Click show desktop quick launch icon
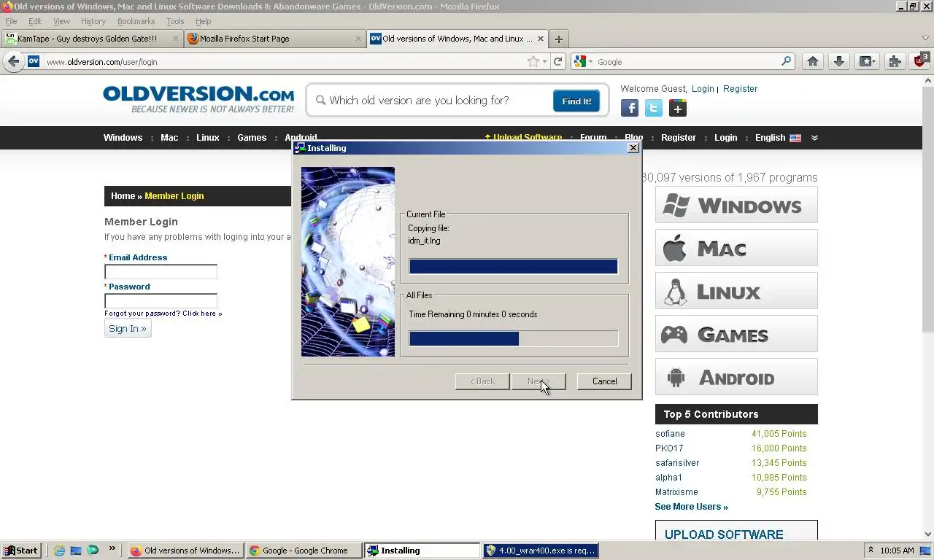 pyautogui.click(x=76, y=551)
